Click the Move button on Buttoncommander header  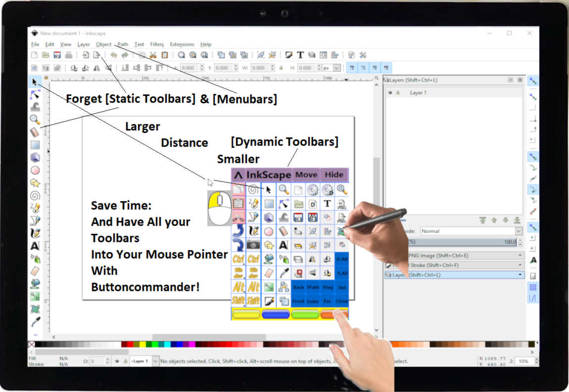306,175
